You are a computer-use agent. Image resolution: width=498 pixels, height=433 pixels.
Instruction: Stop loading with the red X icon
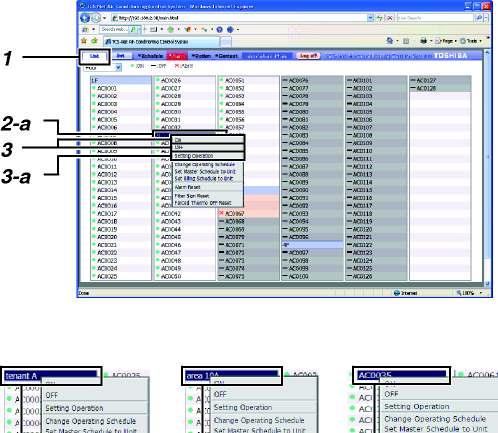click(389, 18)
